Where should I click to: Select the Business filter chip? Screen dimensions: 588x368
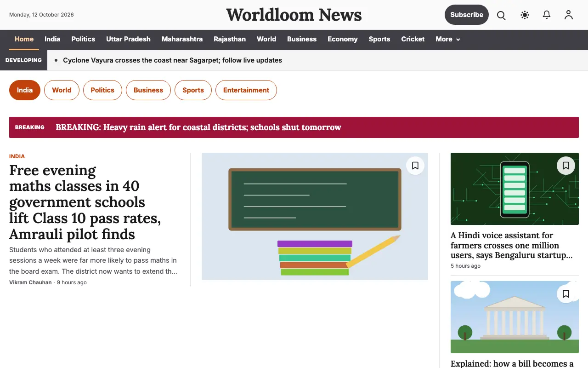[x=148, y=90]
